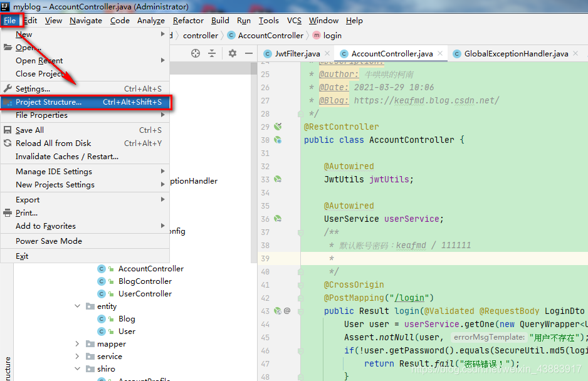Click the Reload from Disk arrows icon
The height and width of the screenshot is (381, 588).
8,143
